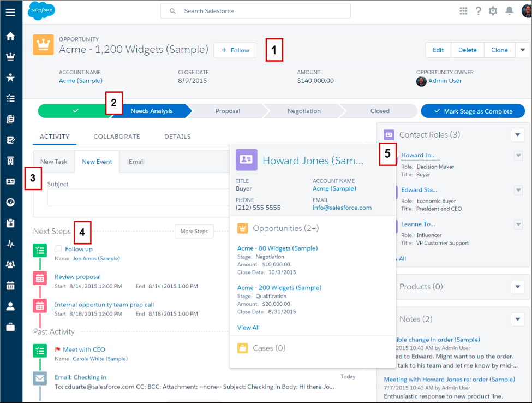Switch to the Details tab
The height and width of the screenshot is (403, 532).
(177, 137)
